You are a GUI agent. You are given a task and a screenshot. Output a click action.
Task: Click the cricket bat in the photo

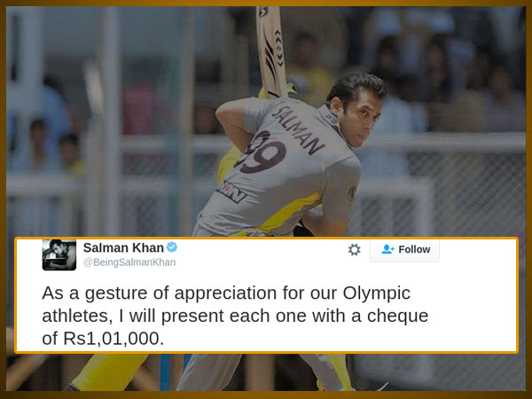[x=271, y=51]
